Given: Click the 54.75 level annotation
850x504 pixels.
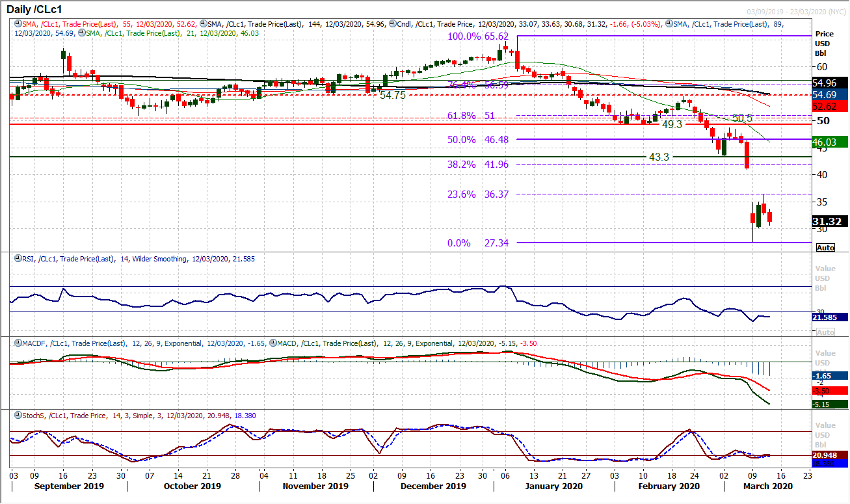Looking at the screenshot, I should (x=393, y=95).
